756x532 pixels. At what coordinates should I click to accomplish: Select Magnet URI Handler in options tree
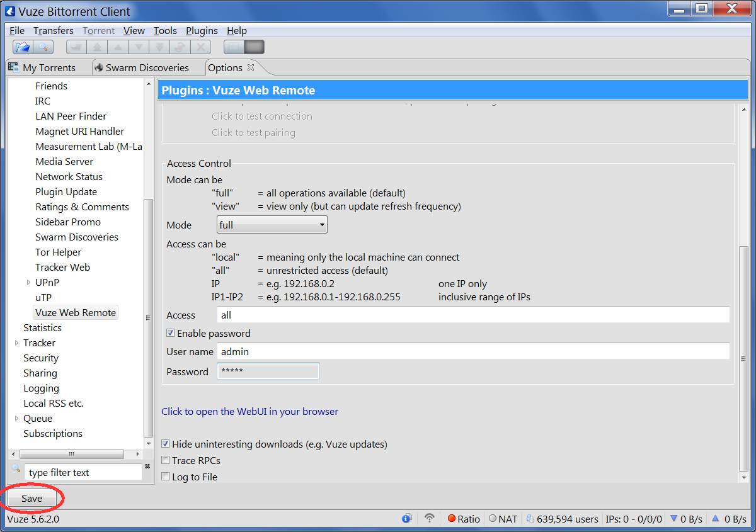click(79, 131)
